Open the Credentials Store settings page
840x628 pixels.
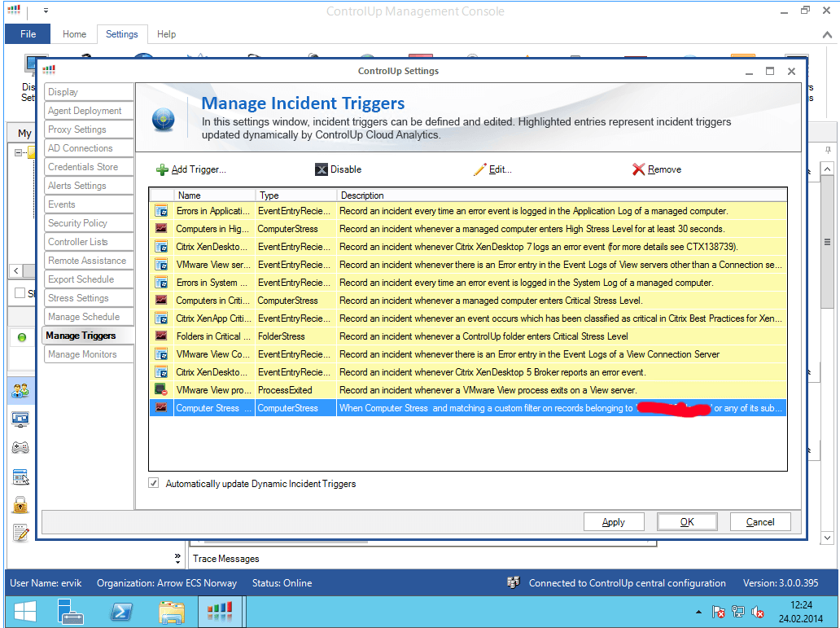coord(89,167)
